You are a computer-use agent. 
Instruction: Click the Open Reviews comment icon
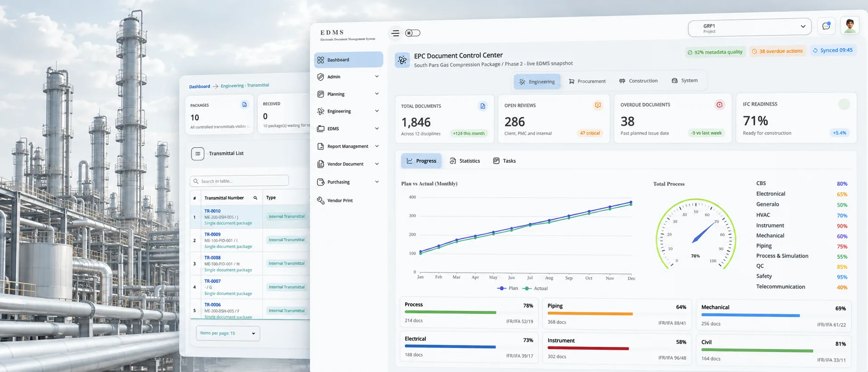pos(598,105)
